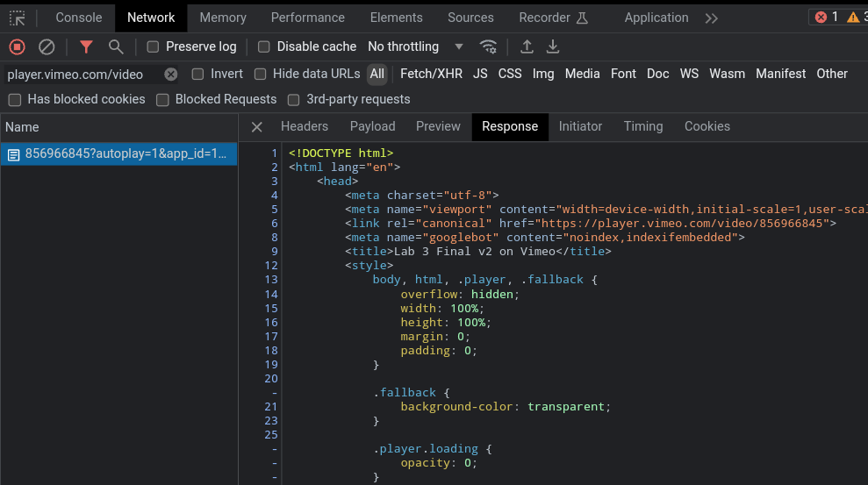Filter requests by Fetch/XHR type
868x485 pixels.
tap(431, 75)
